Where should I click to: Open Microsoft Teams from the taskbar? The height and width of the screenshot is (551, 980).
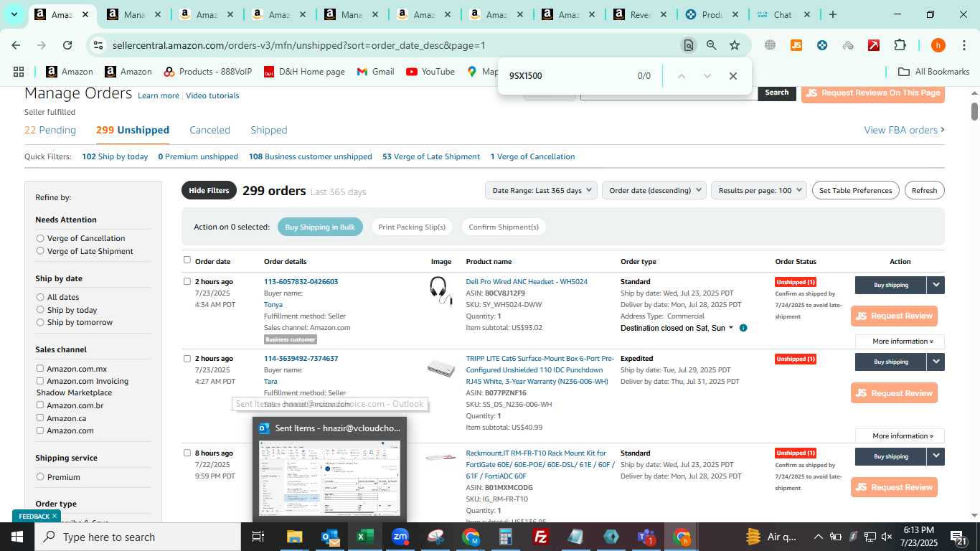point(646,537)
